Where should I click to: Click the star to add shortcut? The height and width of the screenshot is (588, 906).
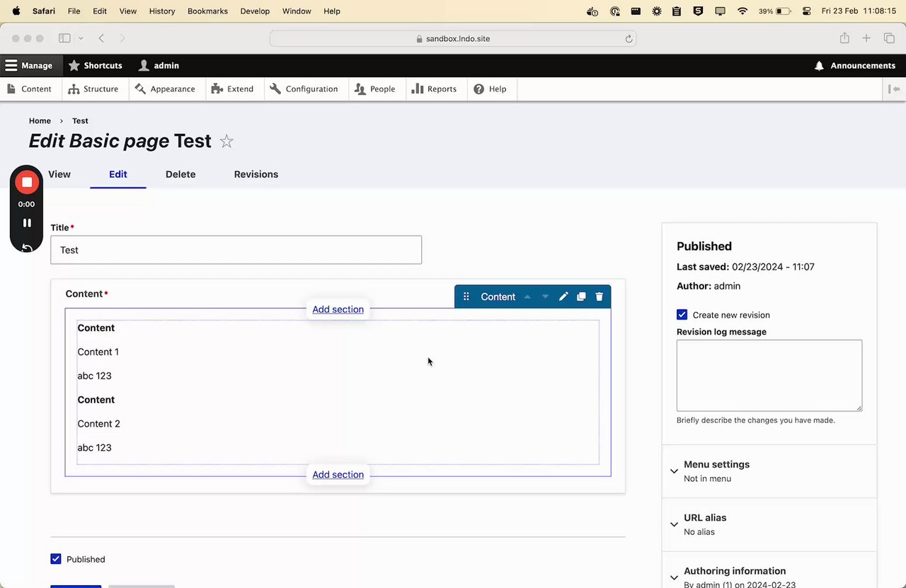tap(226, 142)
